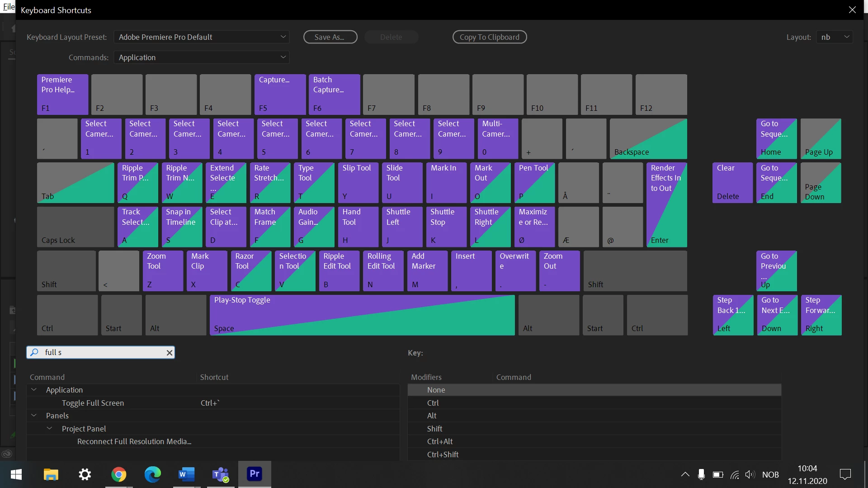Click the Space Play-Stop Toggle key
868x488 pixels.
pos(362,315)
